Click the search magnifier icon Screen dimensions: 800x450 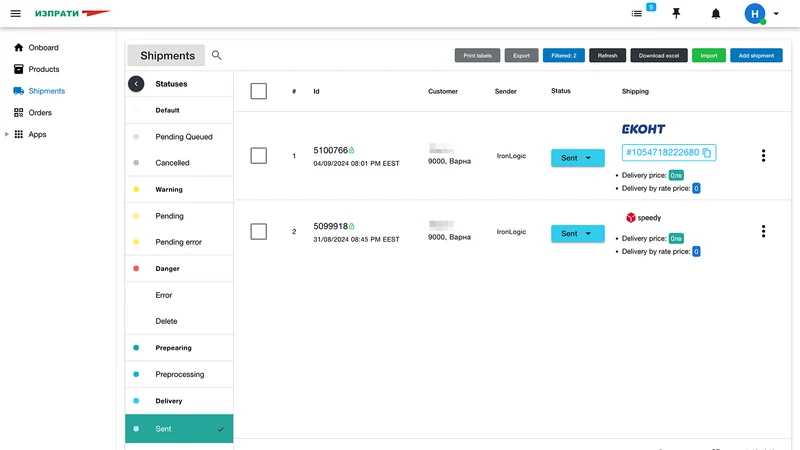[x=216, y=55]
